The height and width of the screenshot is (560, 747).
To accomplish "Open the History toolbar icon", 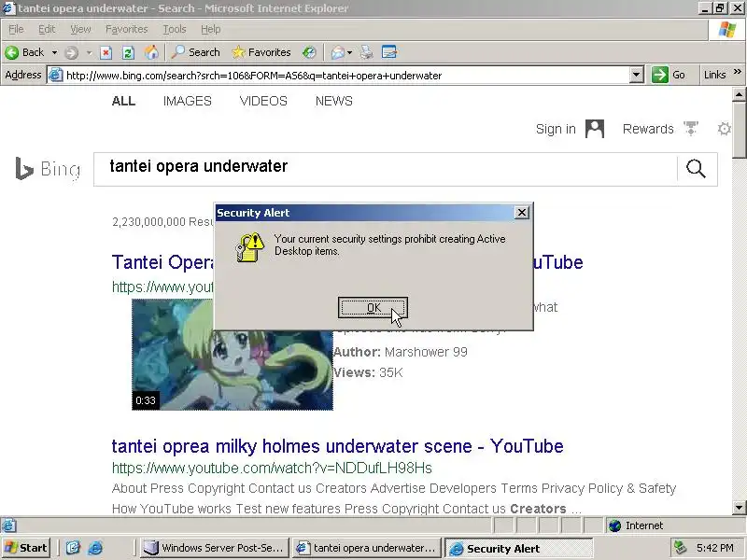I will 309,52.
